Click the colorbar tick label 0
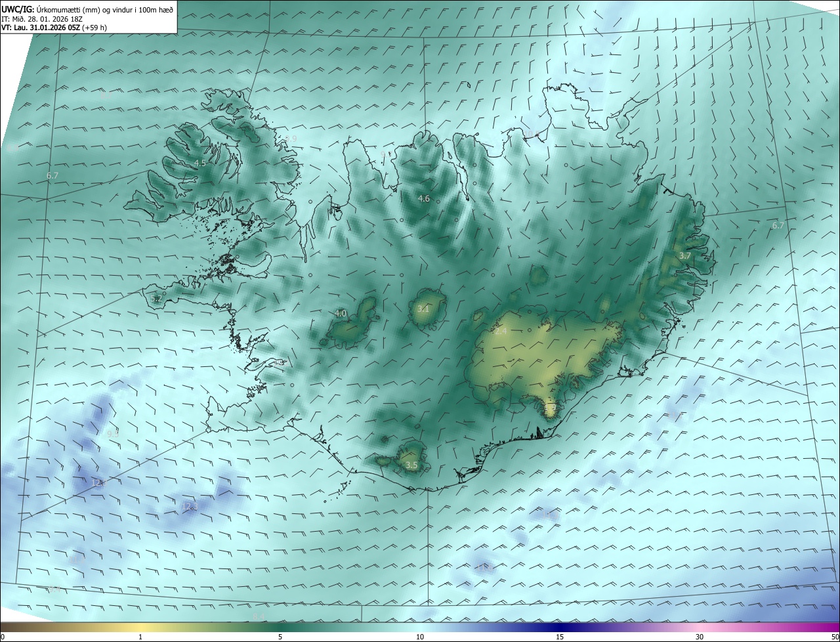840x642 pixels. 3,637
